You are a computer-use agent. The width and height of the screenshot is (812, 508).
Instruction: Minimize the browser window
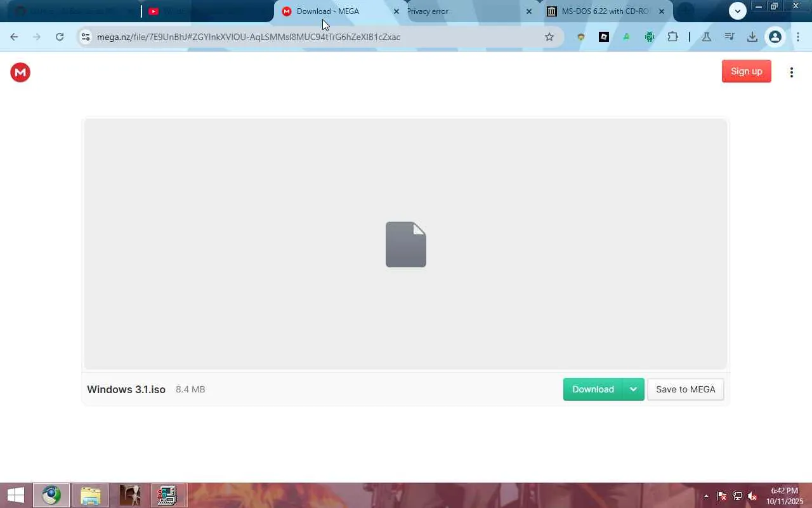click(758, 6)
